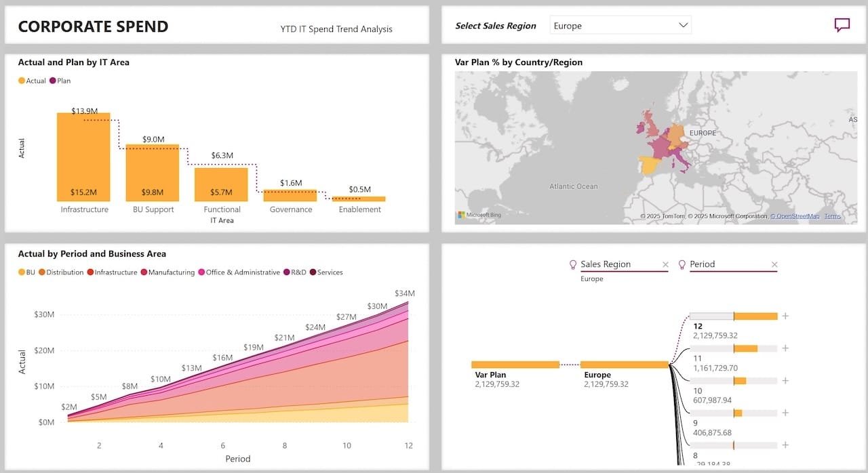Click the Microsoft Bing logo on map
The width and height of the screenshot is (868, 473).
point(479,215)
